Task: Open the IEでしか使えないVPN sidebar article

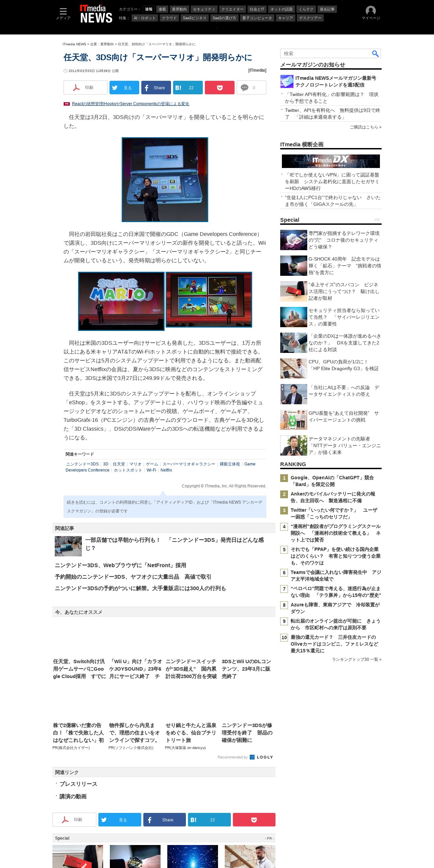Action: 332,182
